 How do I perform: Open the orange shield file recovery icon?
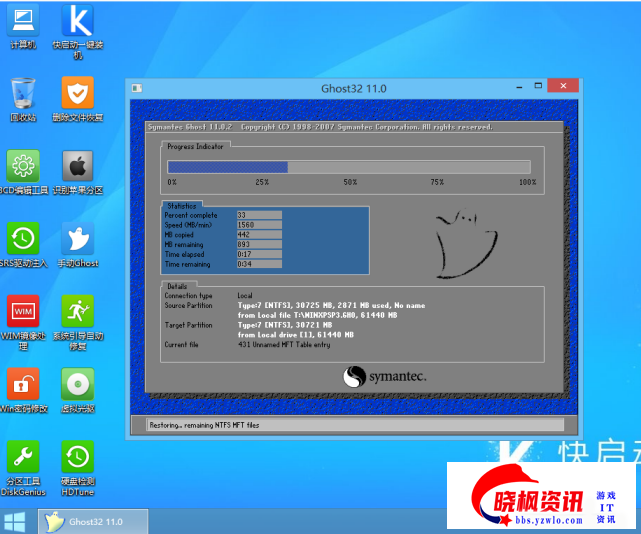[x=77, y=94]
